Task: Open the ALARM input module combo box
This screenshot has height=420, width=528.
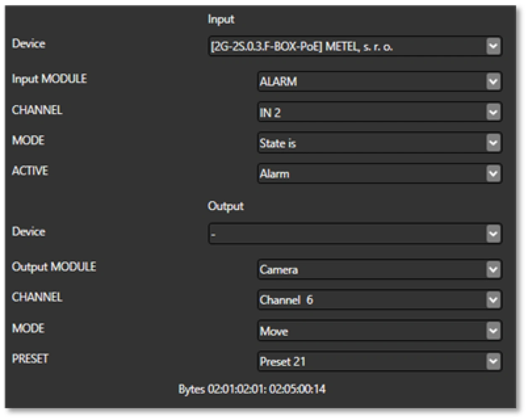Action: click(x=371, y=81)
